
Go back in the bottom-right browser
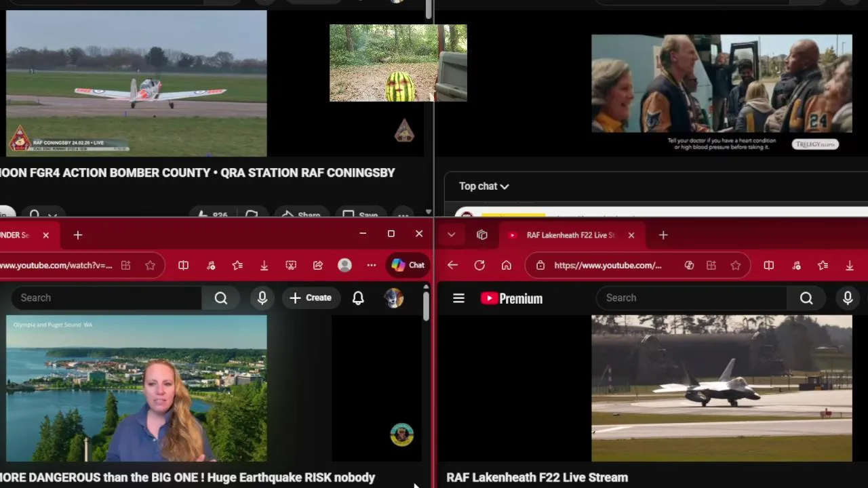452,266
